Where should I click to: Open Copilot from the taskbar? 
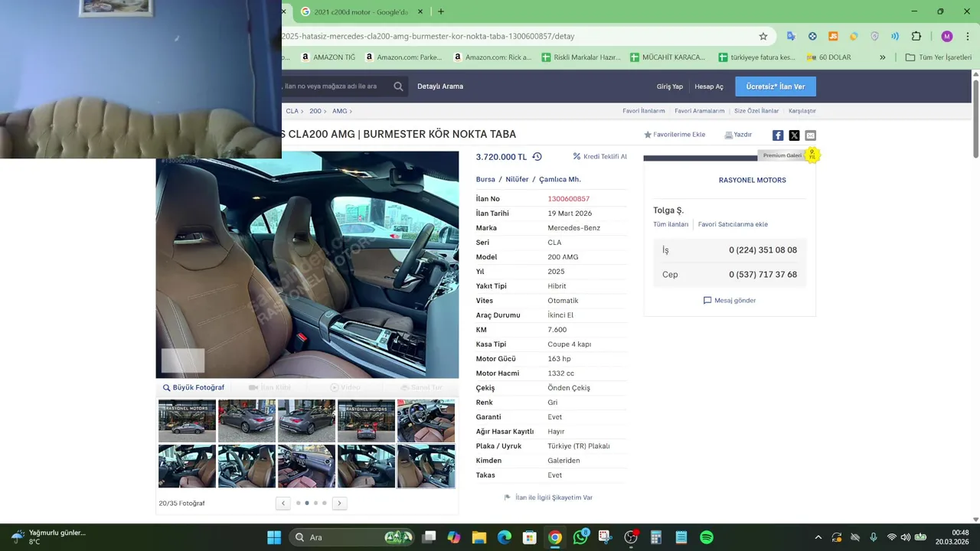(x=454, y=537)
